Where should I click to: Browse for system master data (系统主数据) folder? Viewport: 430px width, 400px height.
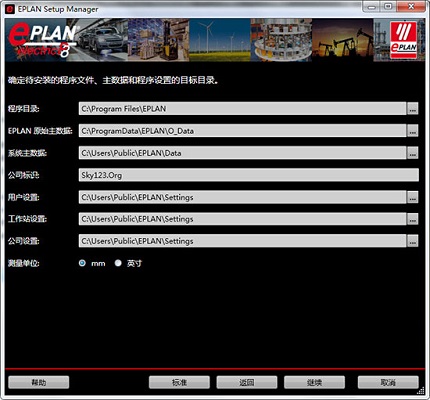coord(413,153)
